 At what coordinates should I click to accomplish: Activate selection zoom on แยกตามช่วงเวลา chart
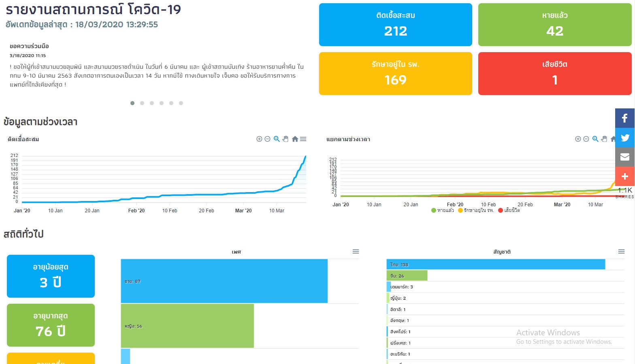click(x=595, y=139)
